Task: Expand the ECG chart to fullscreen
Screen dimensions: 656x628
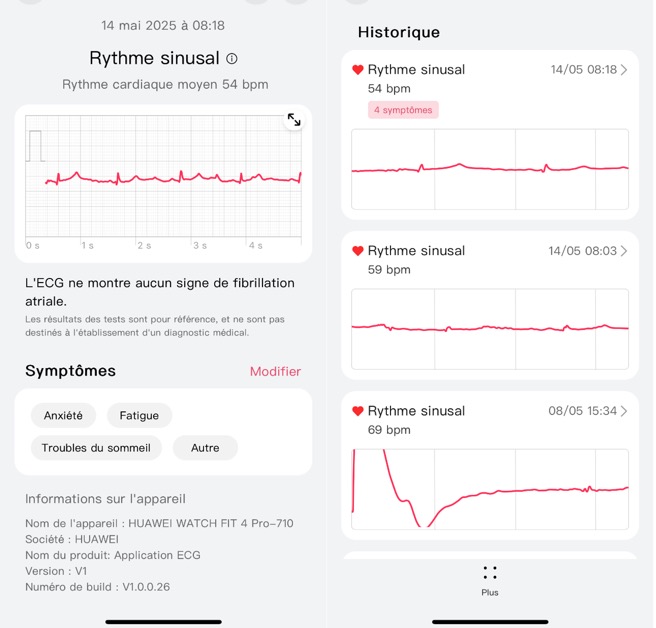Action: point(294,120)
